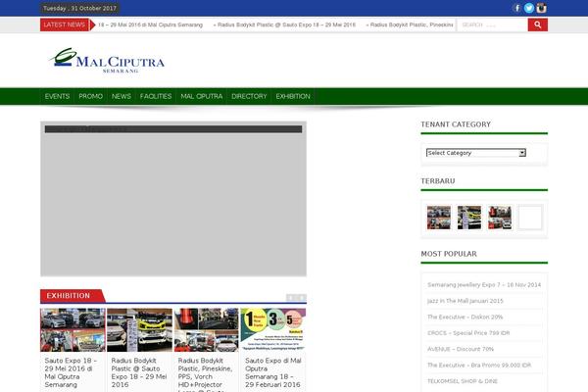The width and height of the screenshot is (588, 392).
Task: Open the blank fourth Terbaru thumbnail
Action: pyautogui.click(x=530, y=218)
